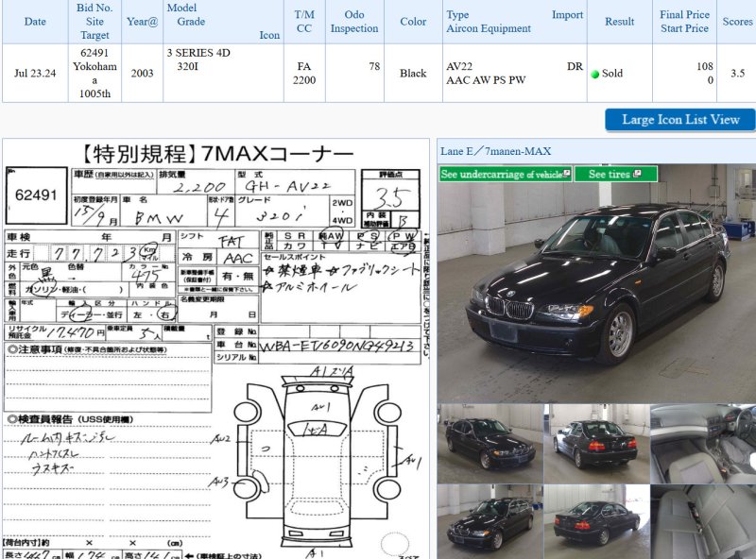Open See undercarriage of vehicle link

pos(505,174)
